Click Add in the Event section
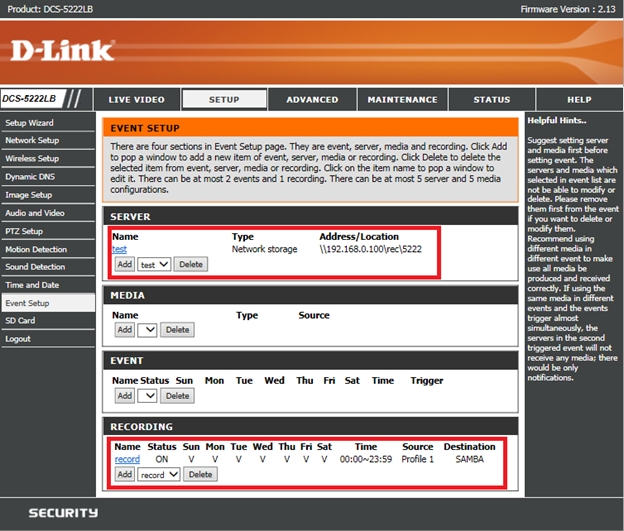 [124, 396]
